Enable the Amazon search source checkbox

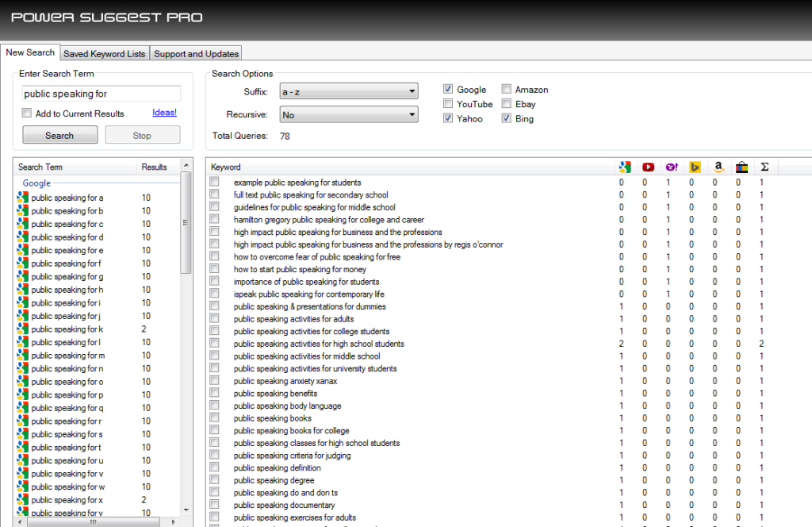pyautogui.click(x=507, y=89)
